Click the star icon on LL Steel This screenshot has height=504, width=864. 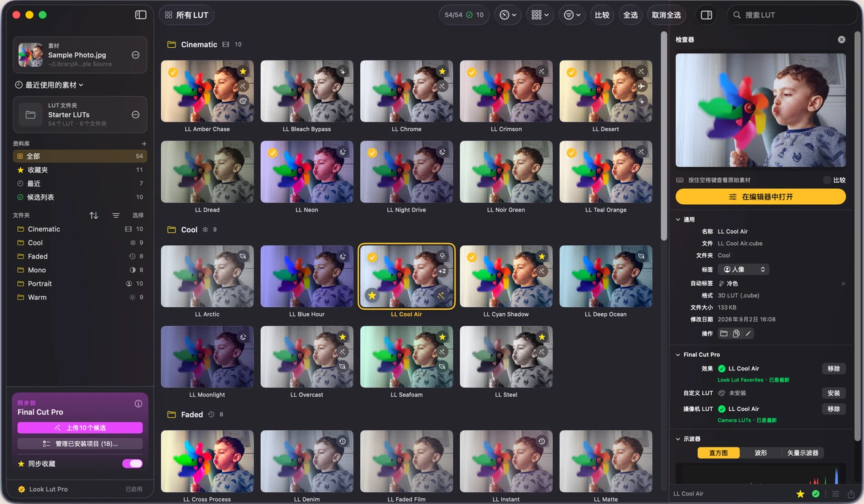tap(542, 337)
